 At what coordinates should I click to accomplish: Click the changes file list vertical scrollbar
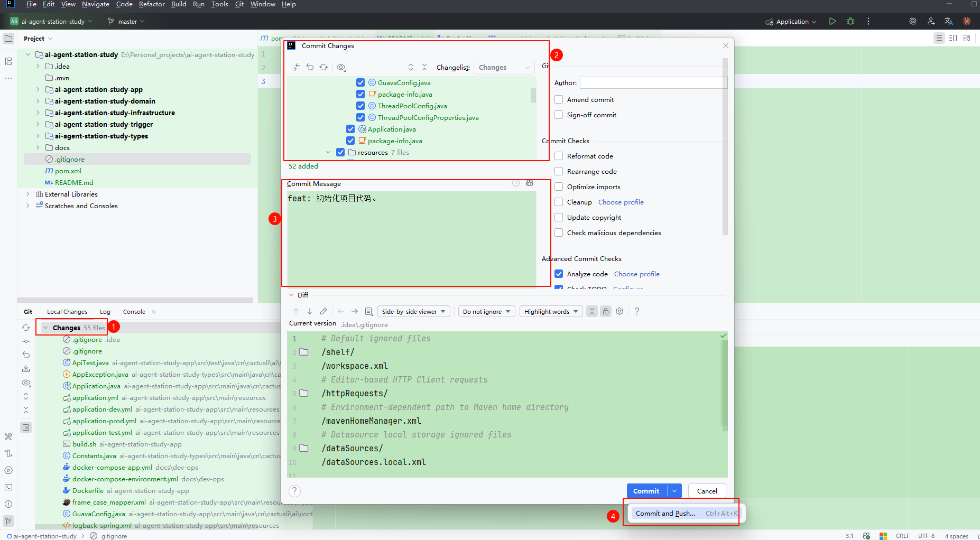click(x=533, y=95)
